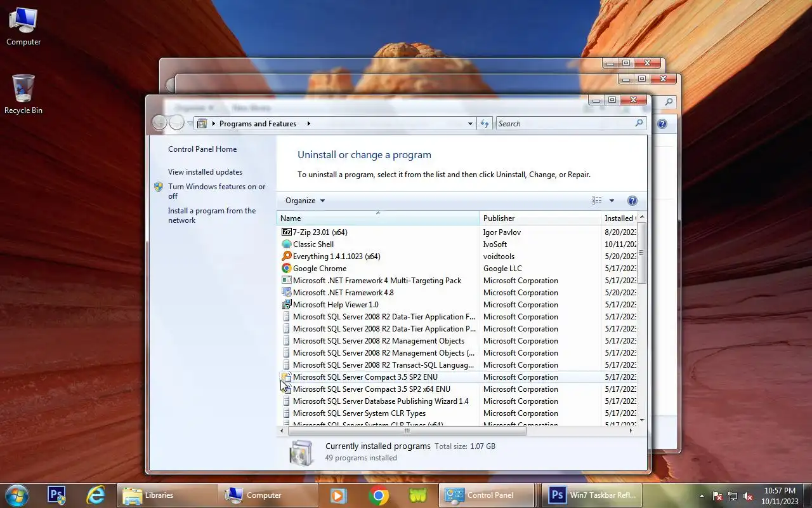The width and height of the screenshot is (812, 508).
Task: Select Microsoft SQL Server Compact 3.5 SP2 ENU
Action: (x=457, y=377)
